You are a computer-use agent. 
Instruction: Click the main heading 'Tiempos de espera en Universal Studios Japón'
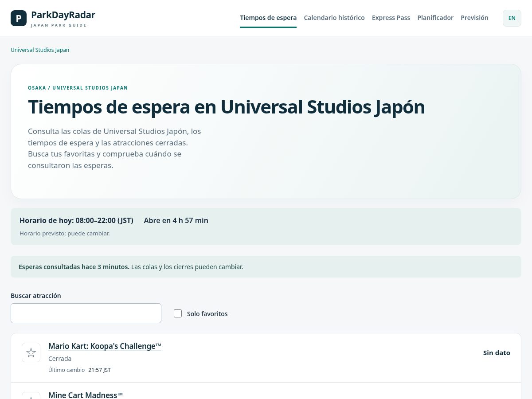[226, 107]
